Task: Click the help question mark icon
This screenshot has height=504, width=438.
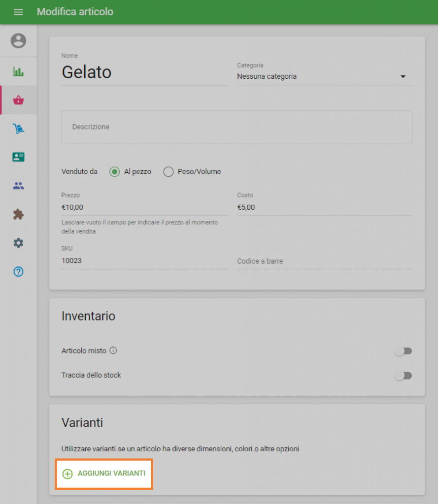Action: pyautogui.click(x=18, y=271)
